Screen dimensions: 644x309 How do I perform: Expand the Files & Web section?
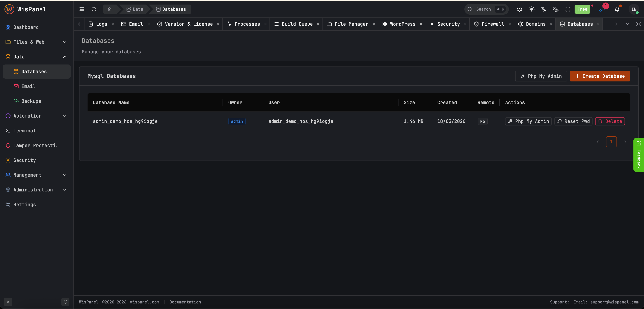(x=37, y=42)
